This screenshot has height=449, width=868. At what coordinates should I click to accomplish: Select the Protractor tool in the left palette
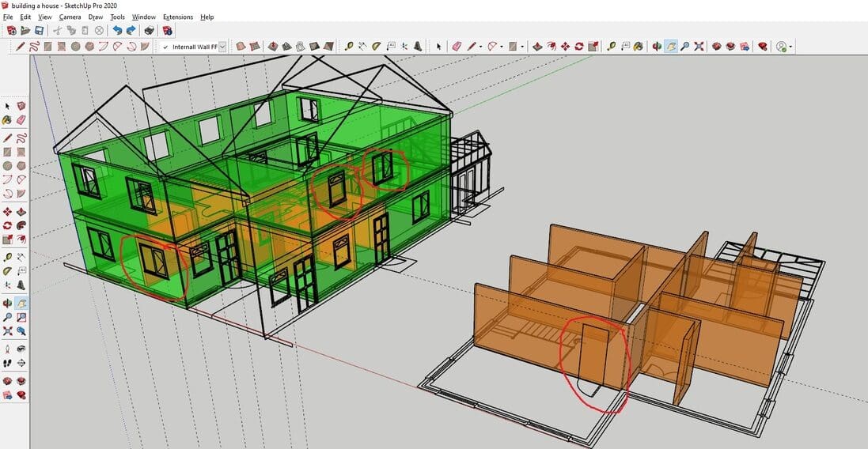pos(7,271)
